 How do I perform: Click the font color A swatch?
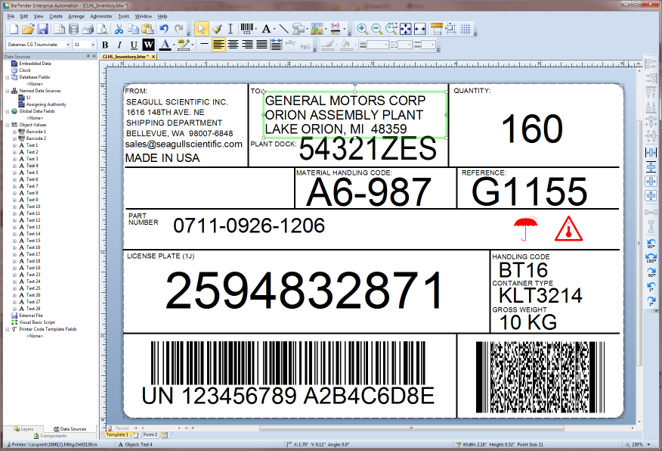(x=165, y=45)
